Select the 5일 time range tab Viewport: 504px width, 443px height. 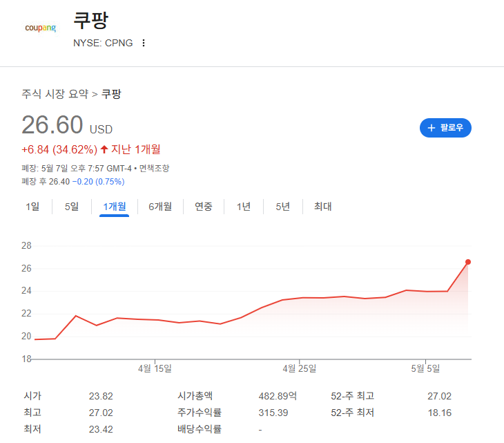coord(72,207)
